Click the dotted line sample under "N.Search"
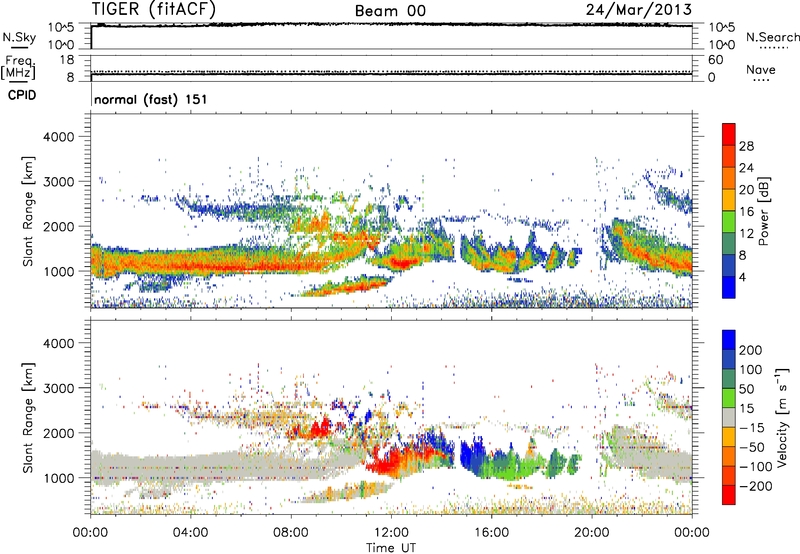 pos(774,48)
